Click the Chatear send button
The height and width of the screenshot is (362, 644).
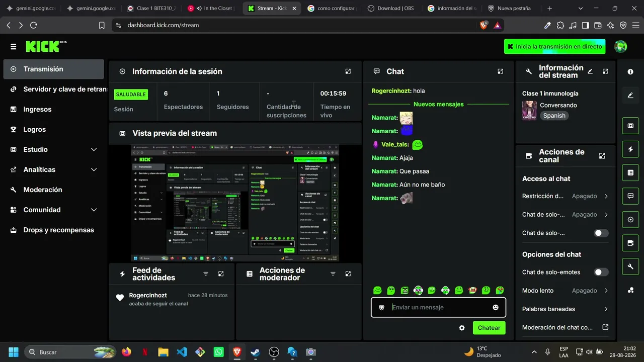pos(489,328)
